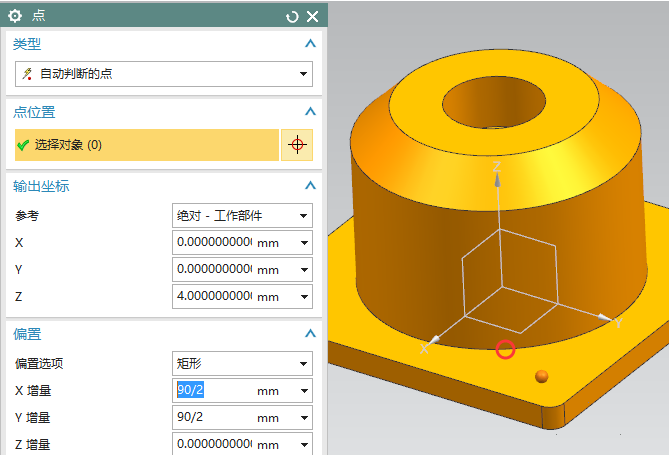This screenshot has width=670, height=455.
Task: Click the green checkmark beside 选择对象
Action: click(x=23, y=145)
